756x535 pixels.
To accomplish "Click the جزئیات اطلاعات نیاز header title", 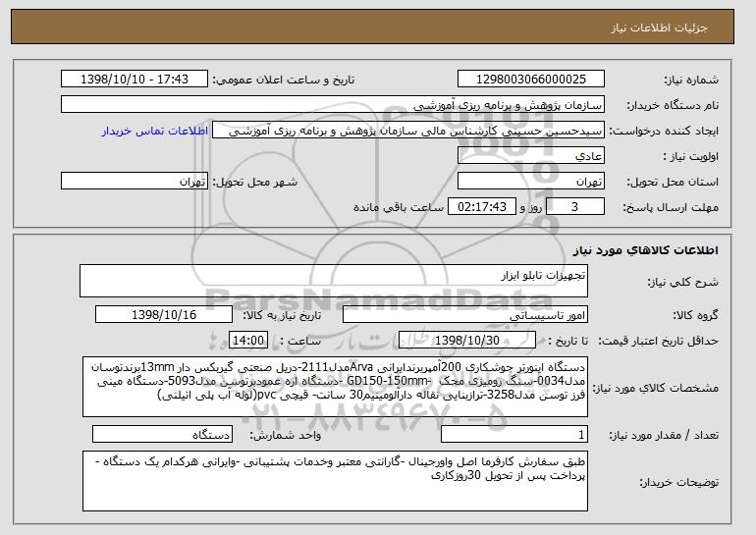I will coord(659,27).
